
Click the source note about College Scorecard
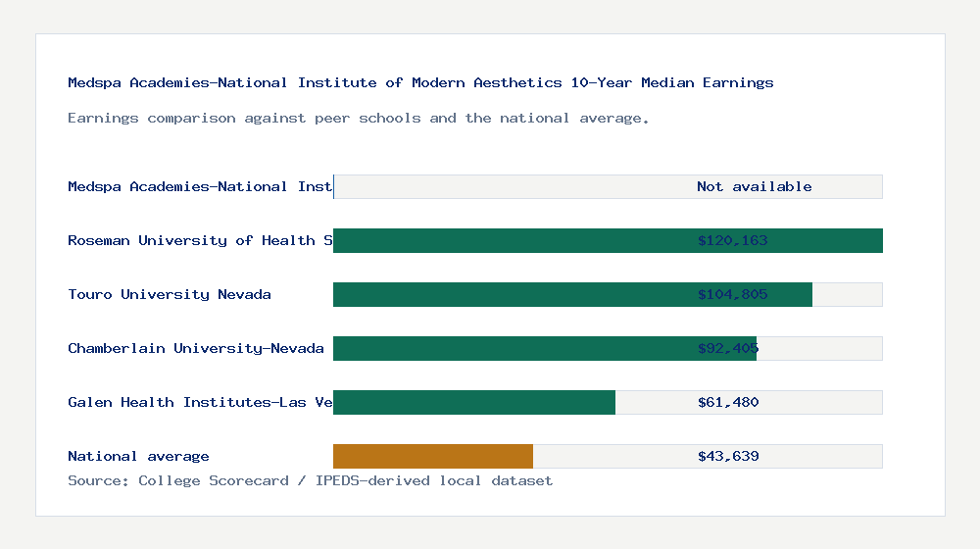coord(310,480)
